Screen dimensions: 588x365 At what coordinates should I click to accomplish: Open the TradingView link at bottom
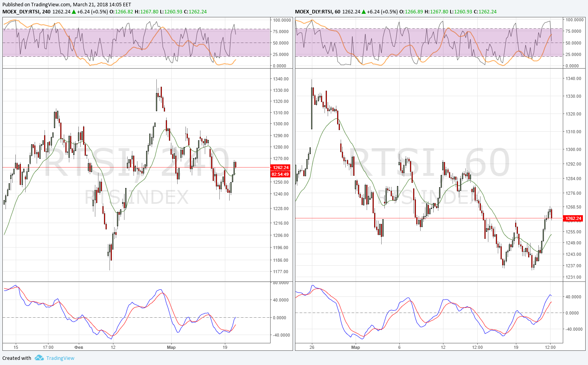[x=60, y=358]
